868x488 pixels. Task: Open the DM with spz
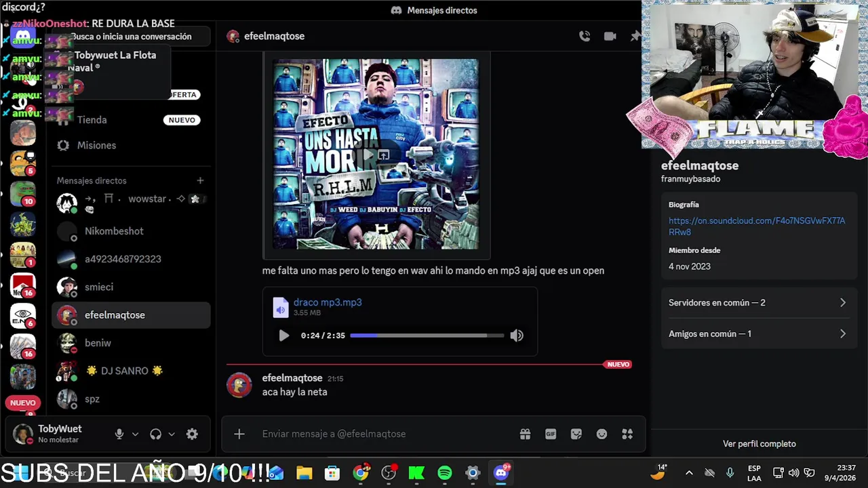point(131,399)
